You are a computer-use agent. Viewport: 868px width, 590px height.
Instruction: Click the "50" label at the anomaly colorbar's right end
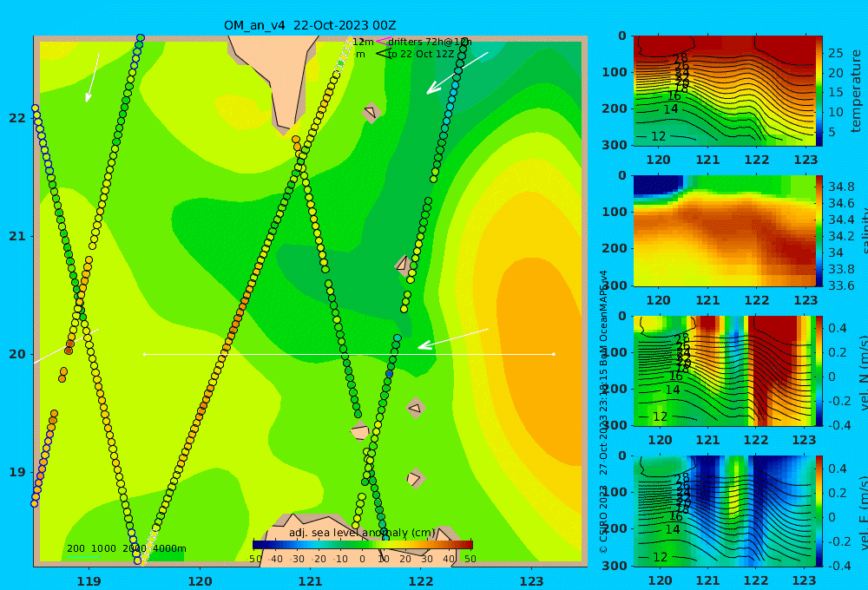[470, 559]
